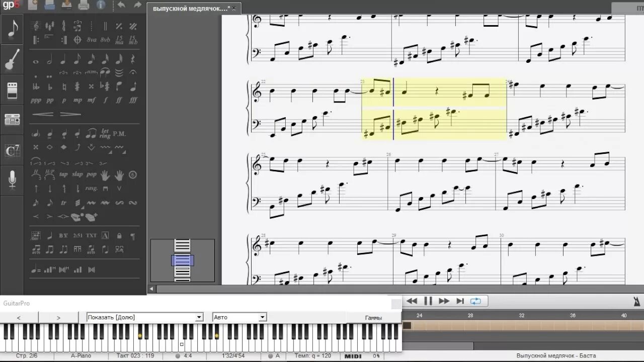The image size is (644, 362).
Task: Apply the 8vb octave marking
Action: pos(105,40)
